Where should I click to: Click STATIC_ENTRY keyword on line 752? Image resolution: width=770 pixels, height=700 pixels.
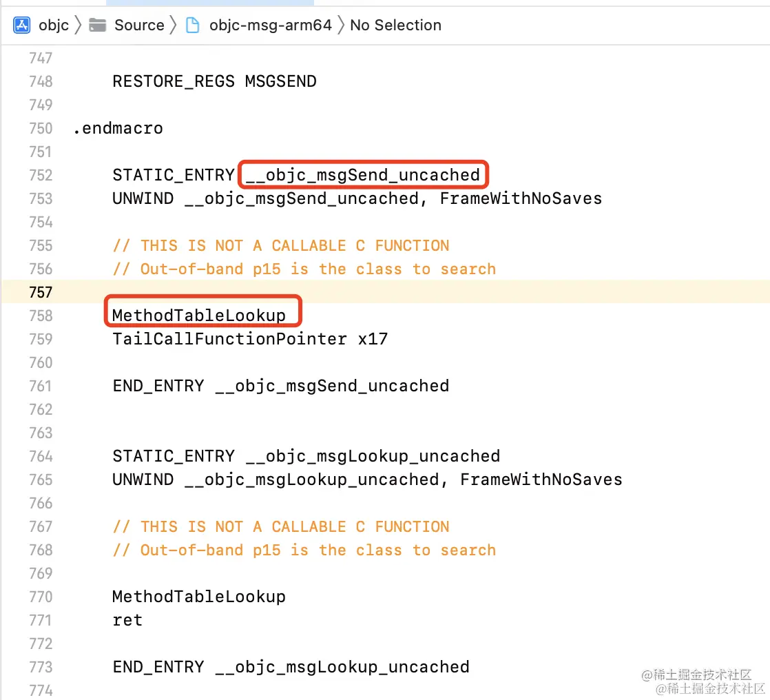[174, 176]
